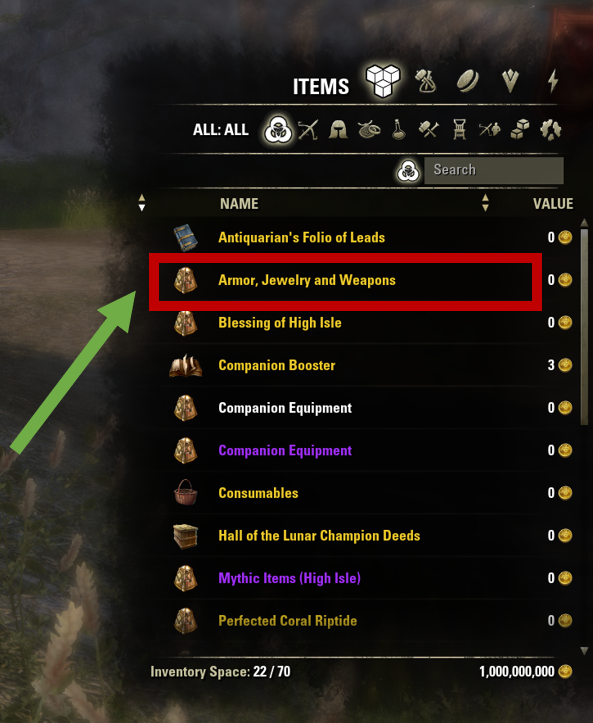Filter inventory by Junk icon
The image size is (593, 723).
[x=551, y=130]
